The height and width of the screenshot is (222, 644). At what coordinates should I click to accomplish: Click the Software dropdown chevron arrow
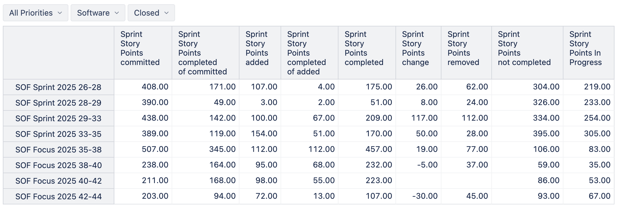pos(117,13)
